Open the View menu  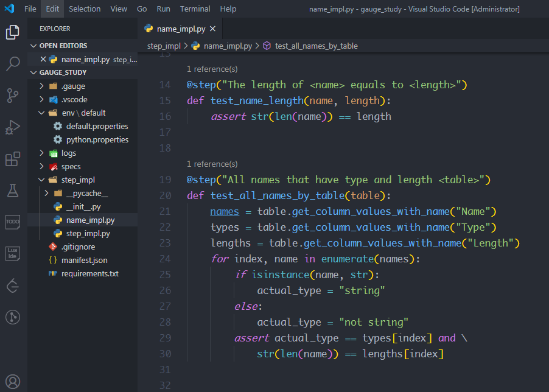pos(119,9)
